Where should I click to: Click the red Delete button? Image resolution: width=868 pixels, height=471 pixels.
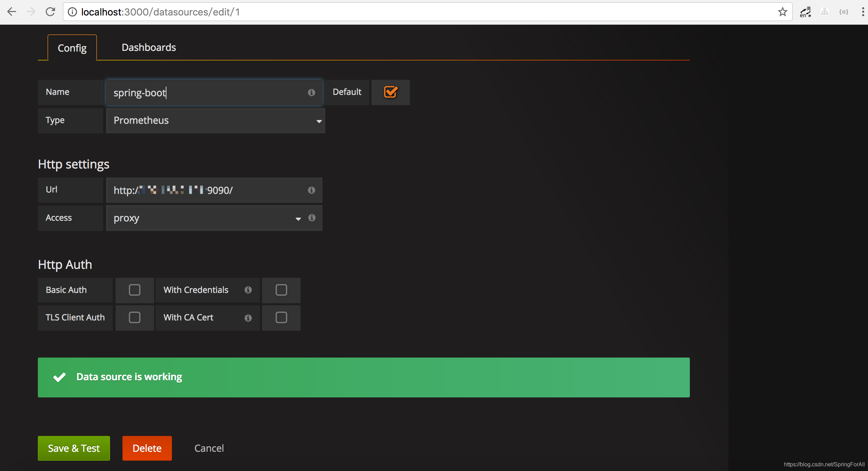coord(147,448)
